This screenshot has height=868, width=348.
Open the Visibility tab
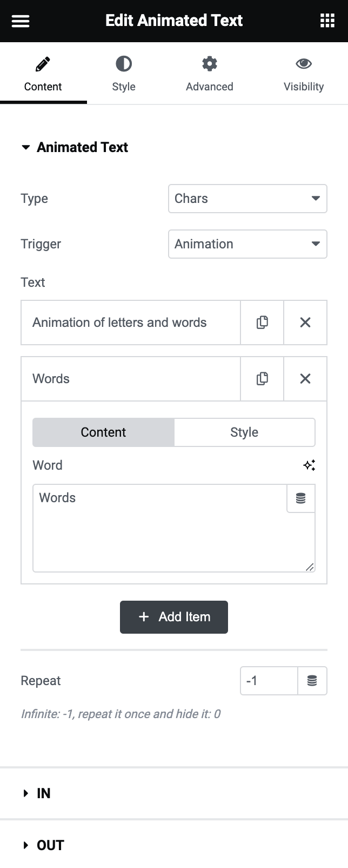click(x=303, y=73)
